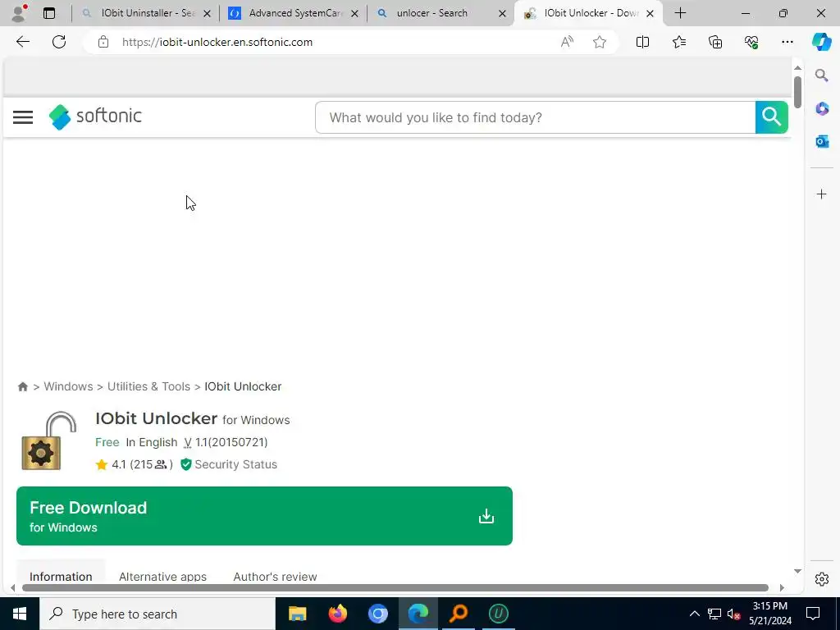Open the muted volume tray icon
This screenshot has width=840, height=630.
click(733, 614)
